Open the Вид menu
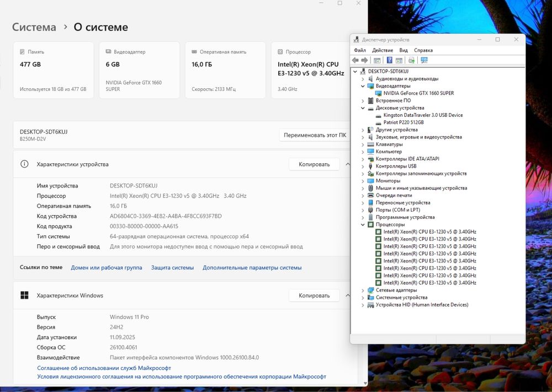Viewport: 552px width, 392px height. coord(404,50)
